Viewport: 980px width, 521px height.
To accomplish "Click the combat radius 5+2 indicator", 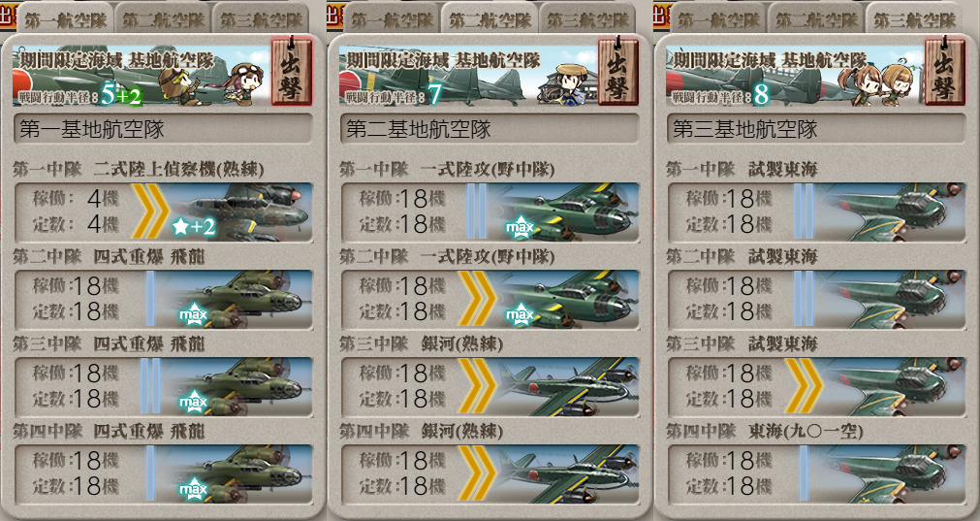I will [x=121, y=96].
